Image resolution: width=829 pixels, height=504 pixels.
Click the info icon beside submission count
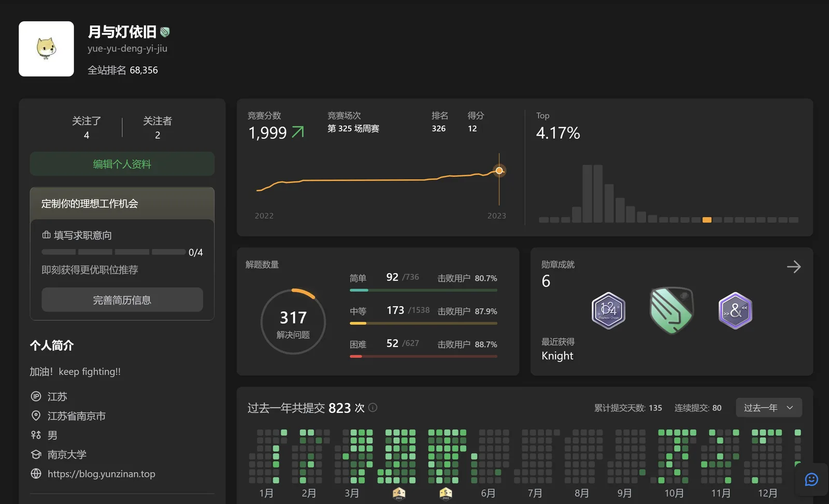pyautogui.click(x=373, y=408)
